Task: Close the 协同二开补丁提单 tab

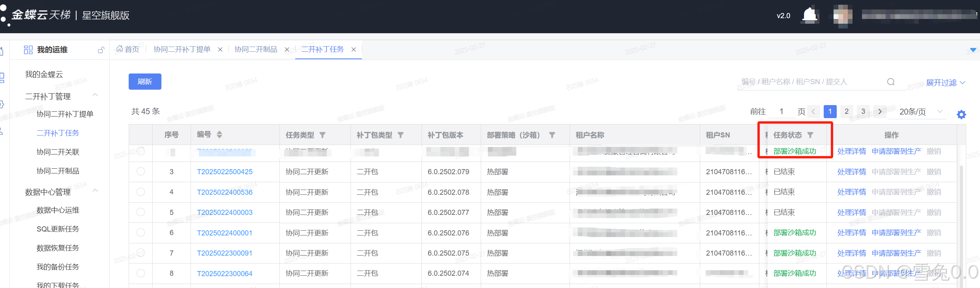Action: coord(220,49)
